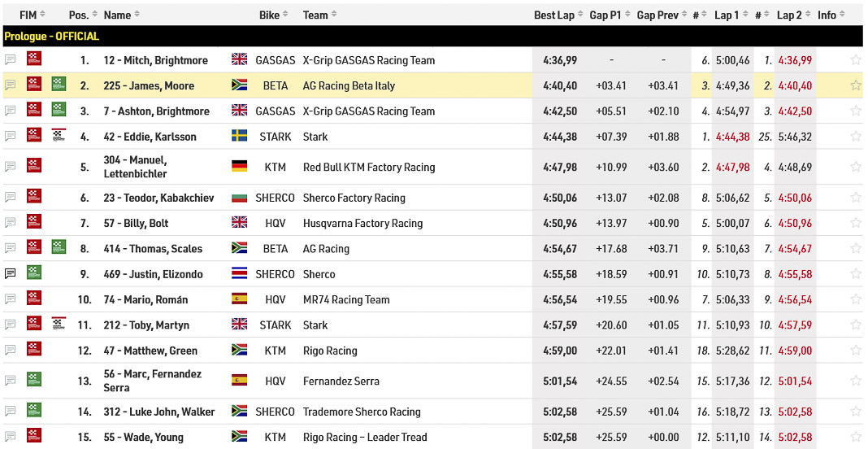The image size is (868, 449).
Task: Favorite Eddie Karlsson with star
Action: click(x=856, y=137)
